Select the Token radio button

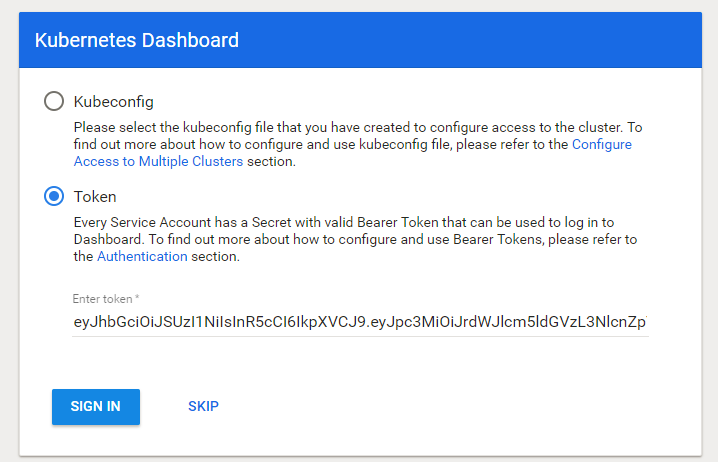(x=54, y=196)
